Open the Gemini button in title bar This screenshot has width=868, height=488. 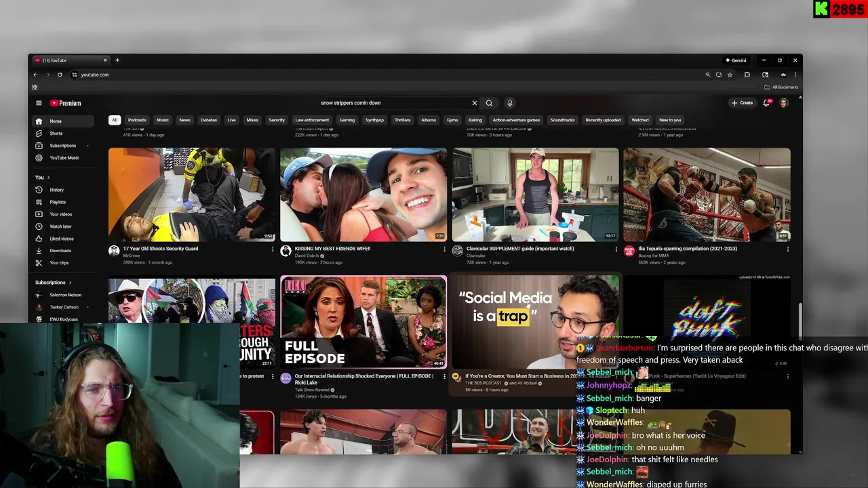click(x=736, y=60)
